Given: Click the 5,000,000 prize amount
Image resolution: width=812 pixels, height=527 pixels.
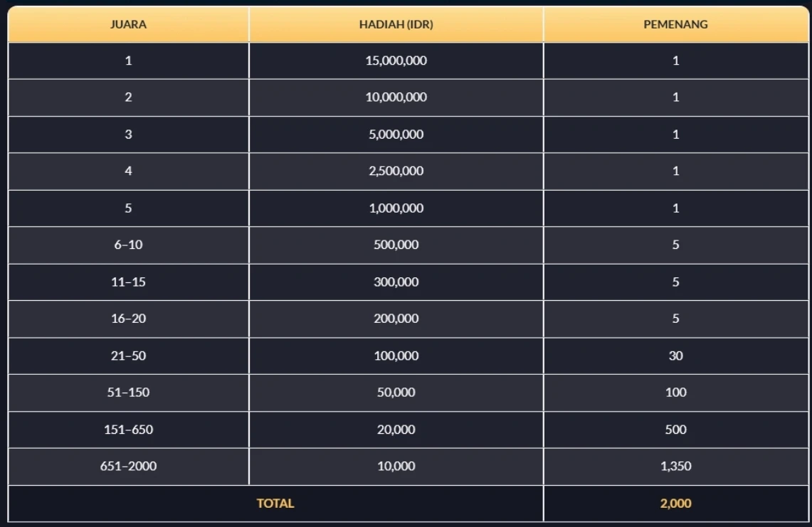Looking at the screenshot, I should (396, 134).
